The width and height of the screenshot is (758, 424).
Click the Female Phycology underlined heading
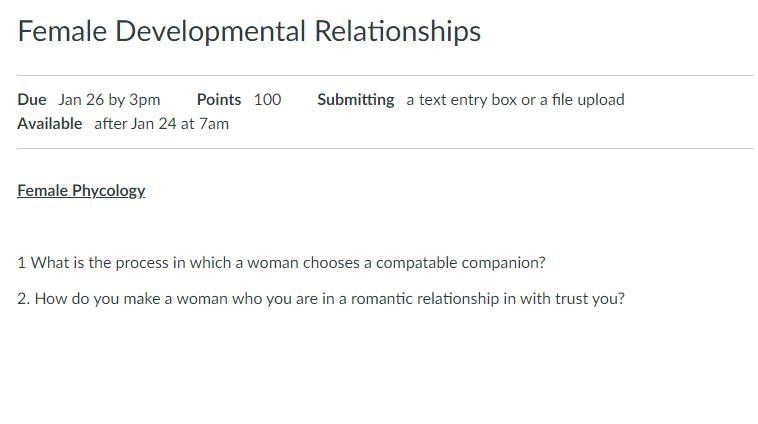coord(81,191)
